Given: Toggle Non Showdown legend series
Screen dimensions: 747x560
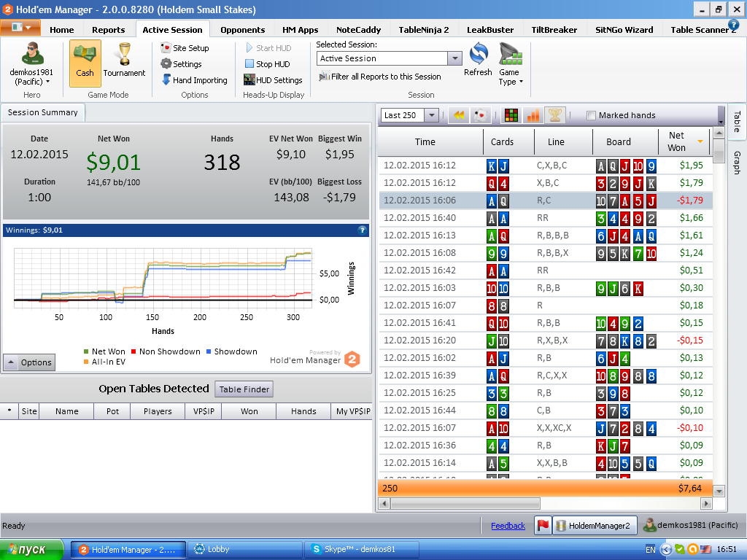Looking at the screenshot, I should pos(166,351).
